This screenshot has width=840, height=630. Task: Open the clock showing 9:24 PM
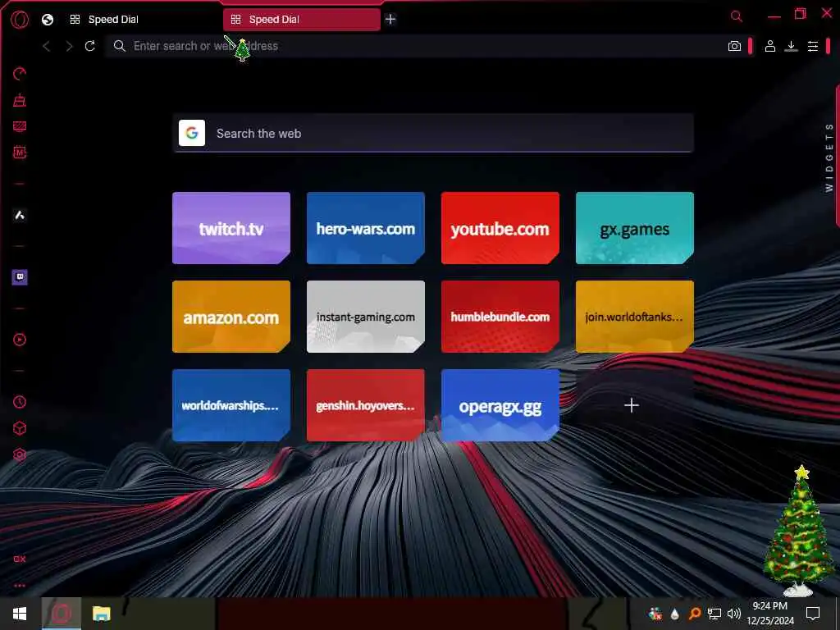770,614
